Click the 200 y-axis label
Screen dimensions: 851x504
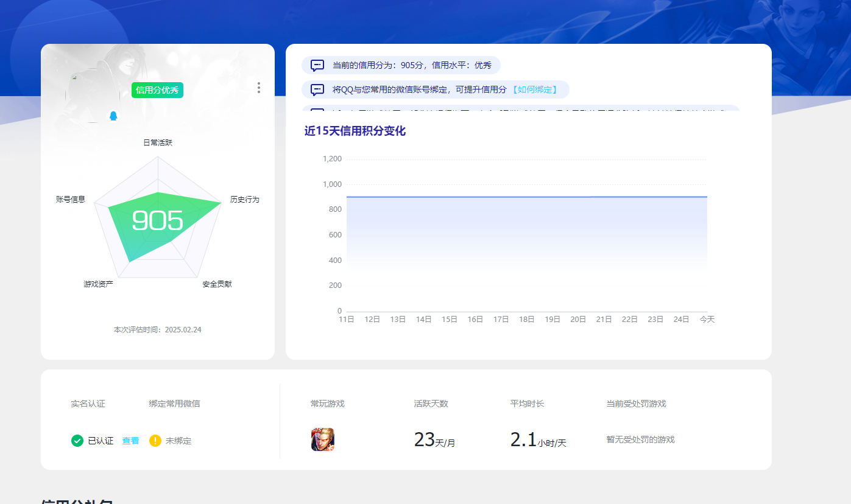[x=336, y=285]
